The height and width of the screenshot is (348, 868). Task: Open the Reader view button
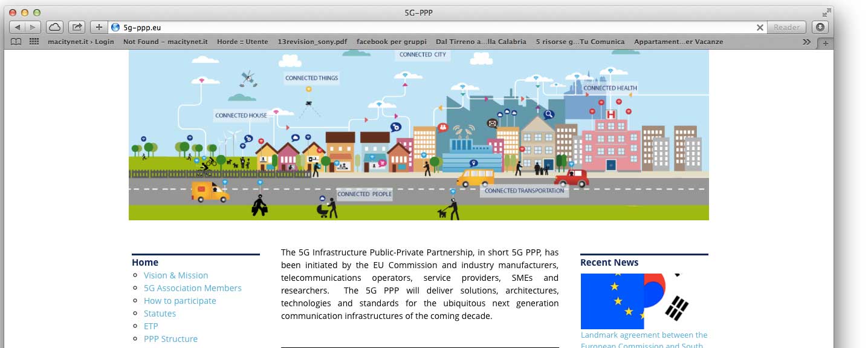pyautogui.click(x=786, y=27)
